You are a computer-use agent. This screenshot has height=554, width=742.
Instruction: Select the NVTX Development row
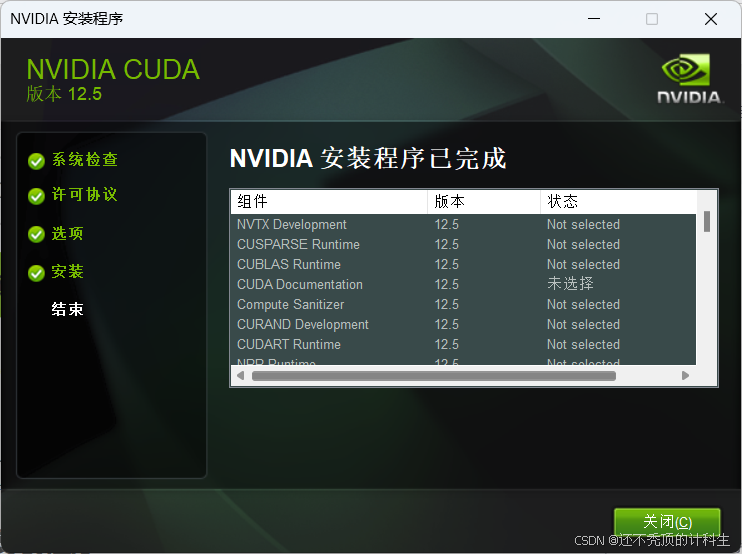463,224
